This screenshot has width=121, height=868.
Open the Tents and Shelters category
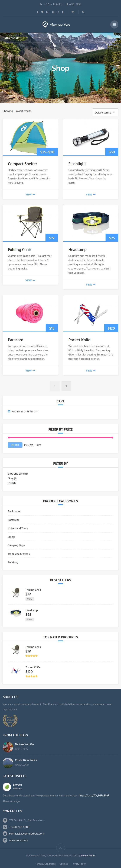click(x=19, y=554)
